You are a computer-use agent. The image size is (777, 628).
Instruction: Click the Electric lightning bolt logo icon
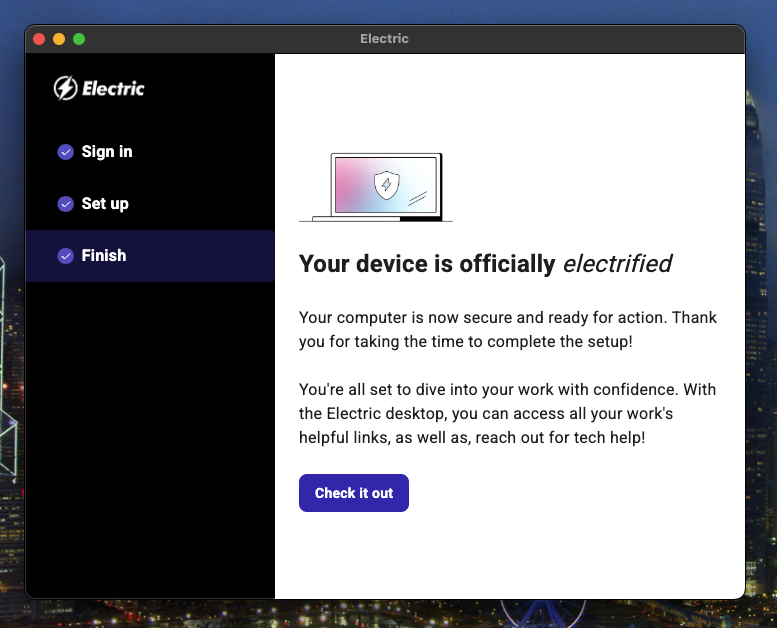point(65,88)
